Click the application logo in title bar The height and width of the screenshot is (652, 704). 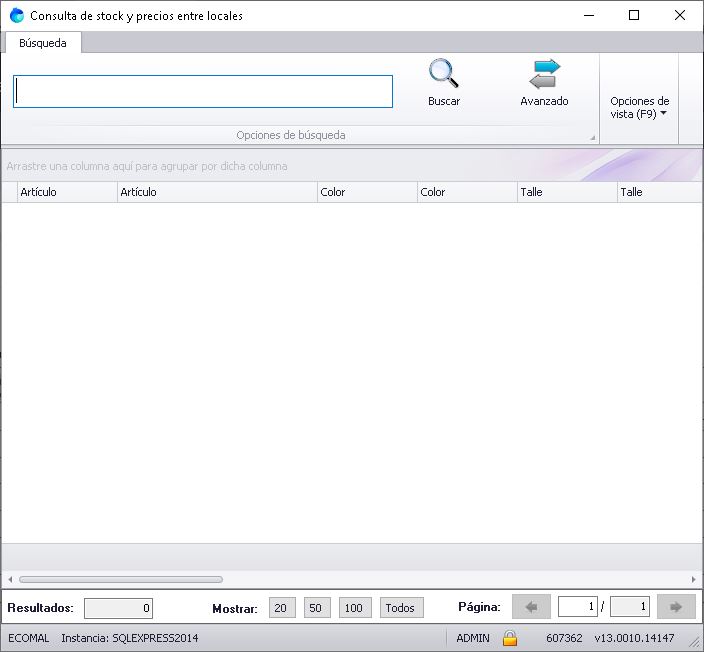[17, 15]
